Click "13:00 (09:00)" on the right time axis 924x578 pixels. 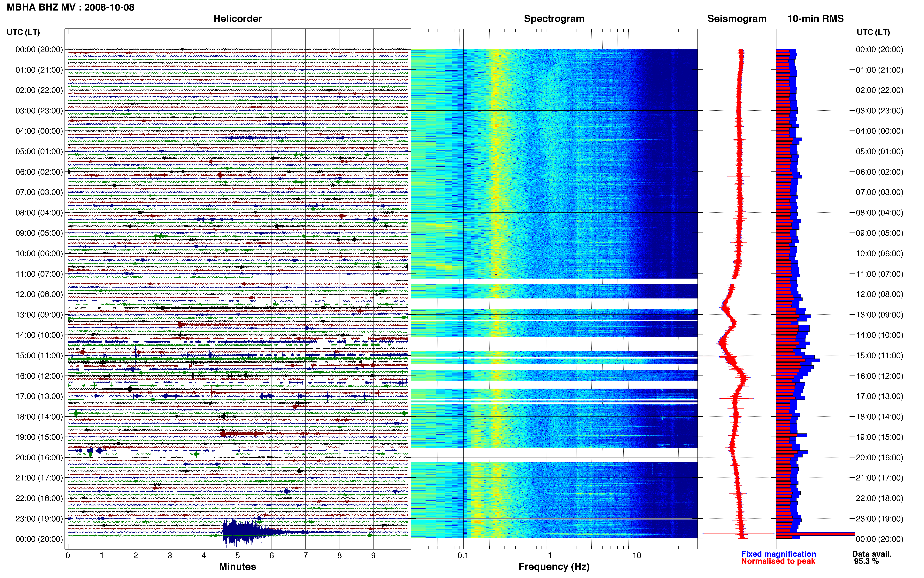(879, 315)
